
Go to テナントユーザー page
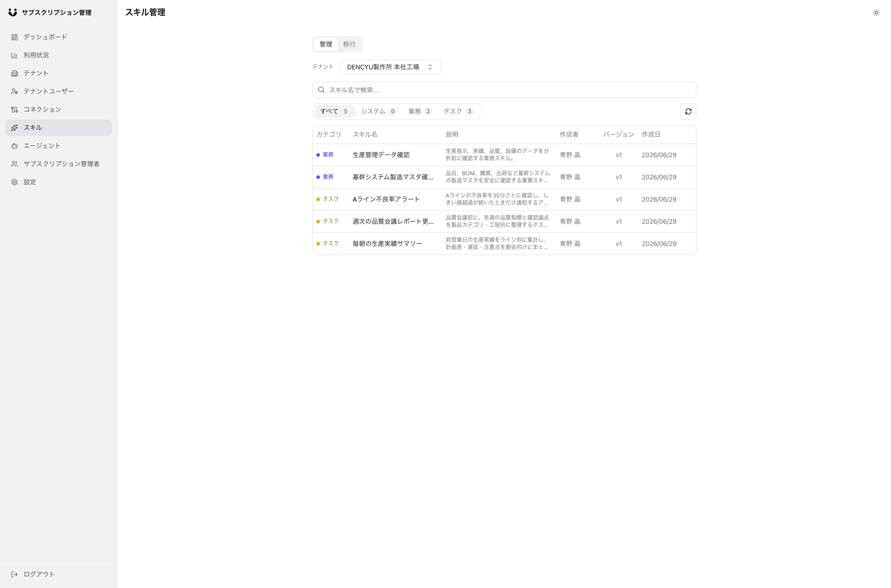58,92
